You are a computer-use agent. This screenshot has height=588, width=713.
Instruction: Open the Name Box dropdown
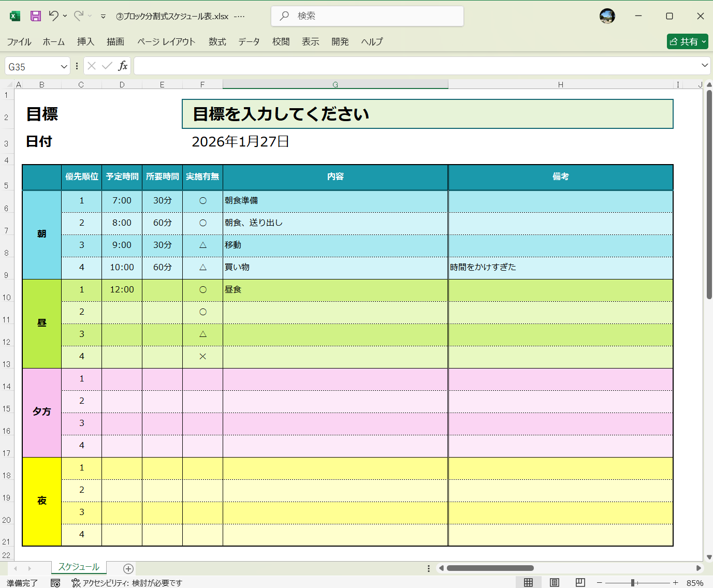coord(63,66)
